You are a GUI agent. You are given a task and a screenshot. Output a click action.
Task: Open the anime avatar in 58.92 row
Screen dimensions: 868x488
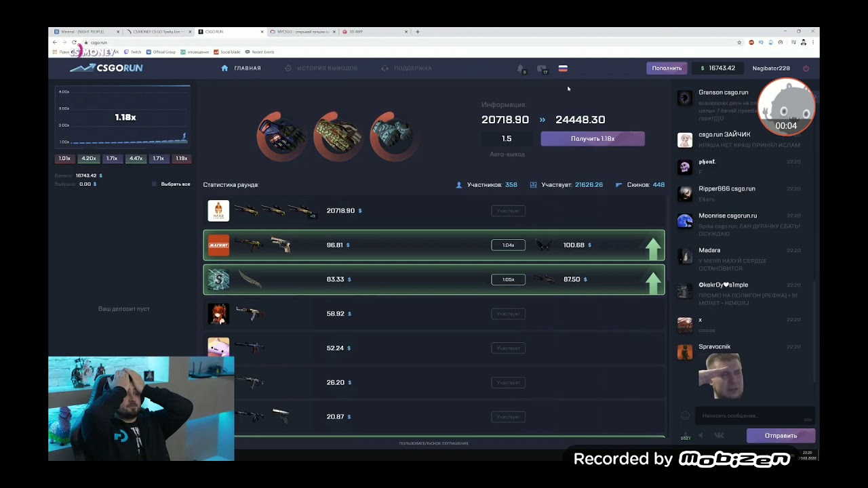pyautogui.click(x=218, y=314)
